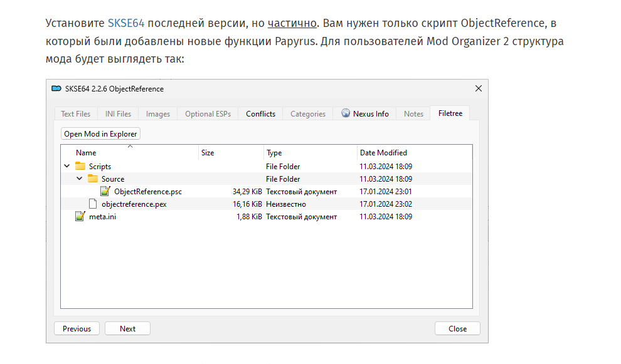Image resolution: width=621 pixels, height=364 pixels.
Task: Sort by the Name column header
Action: (x=130, y=153)
